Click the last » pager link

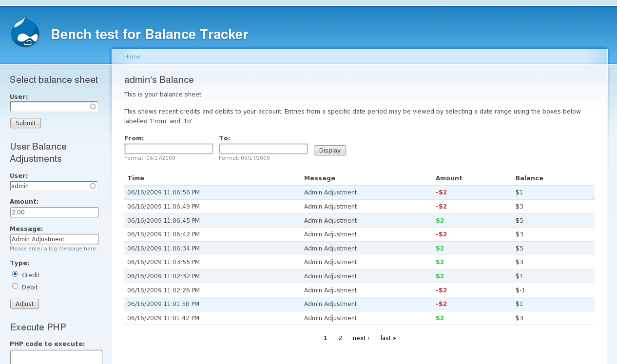(388, 338)
